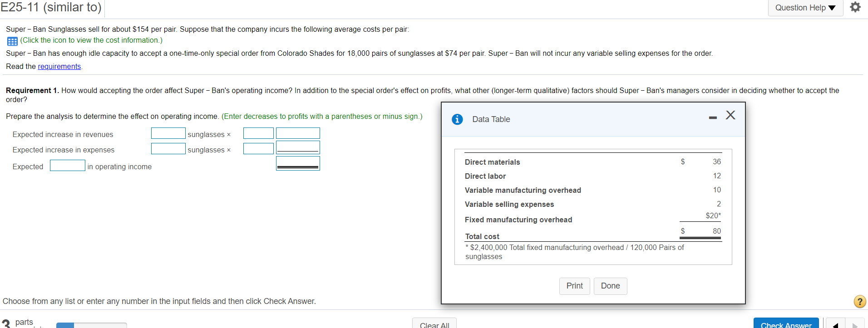Click the 'Data Table' popup title
The image size is (868, 328).
click(491, 119)
